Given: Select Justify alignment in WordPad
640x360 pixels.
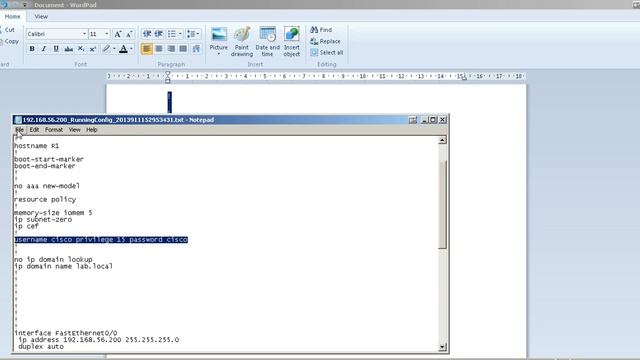Looking at the screenshot, I should (183, 49).
